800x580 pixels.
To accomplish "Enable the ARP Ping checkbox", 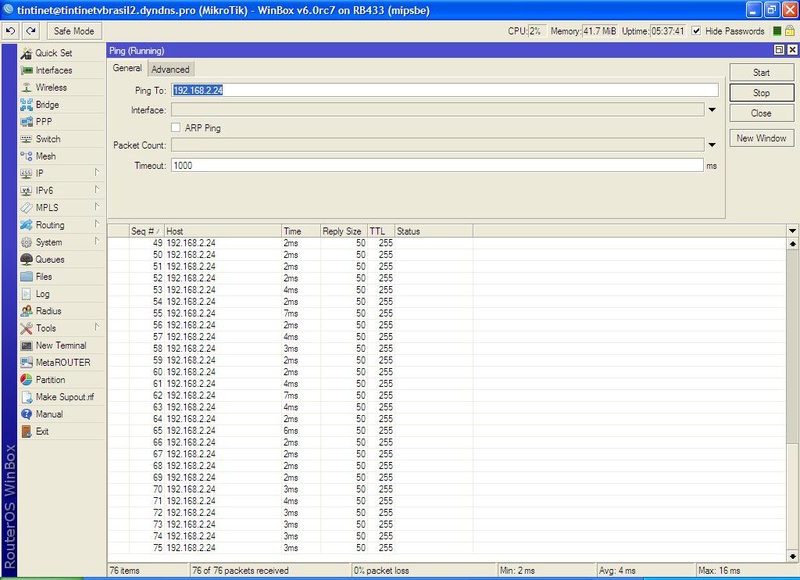I will pyautogui.click(x=176, y=128).
